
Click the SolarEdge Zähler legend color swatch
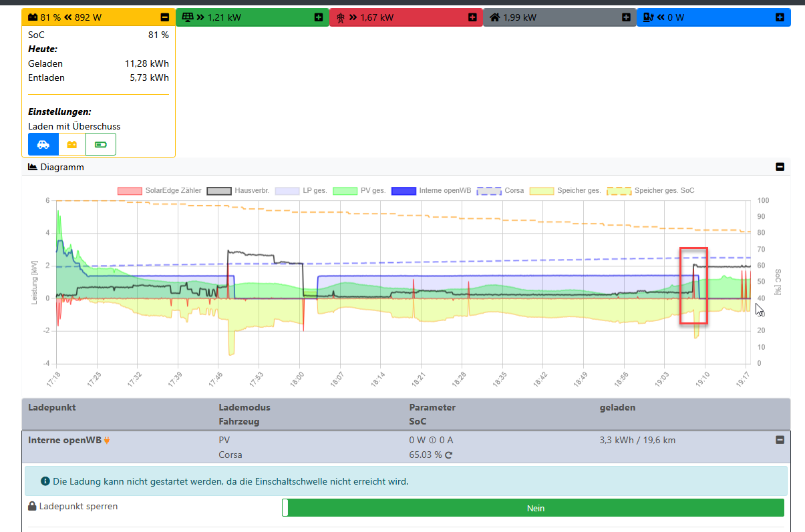(x=130, y=191)
